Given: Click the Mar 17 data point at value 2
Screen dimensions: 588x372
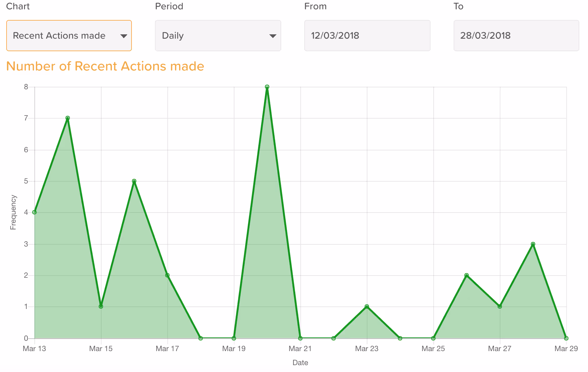Looking at the screenshot, I should [167, 275].
